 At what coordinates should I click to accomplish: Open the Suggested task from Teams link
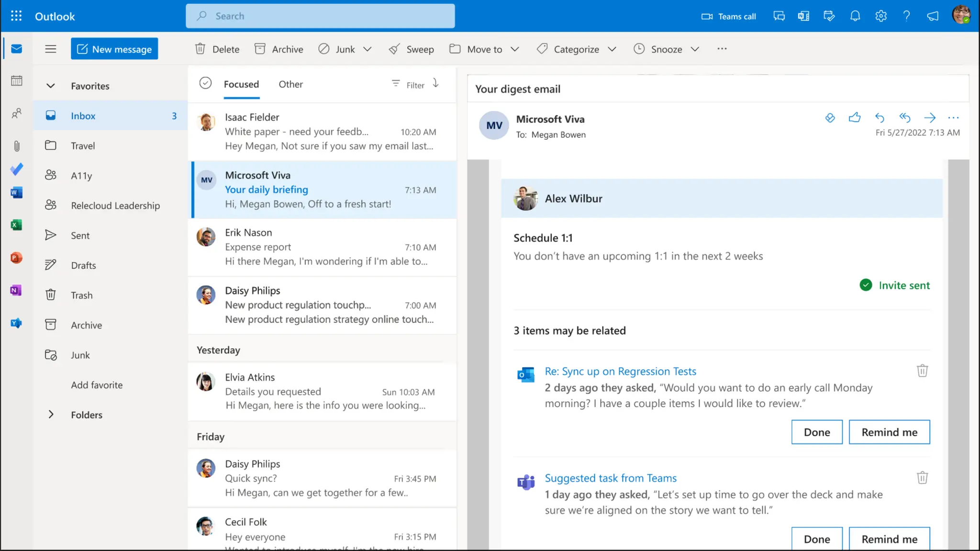(x=611, y=478)
